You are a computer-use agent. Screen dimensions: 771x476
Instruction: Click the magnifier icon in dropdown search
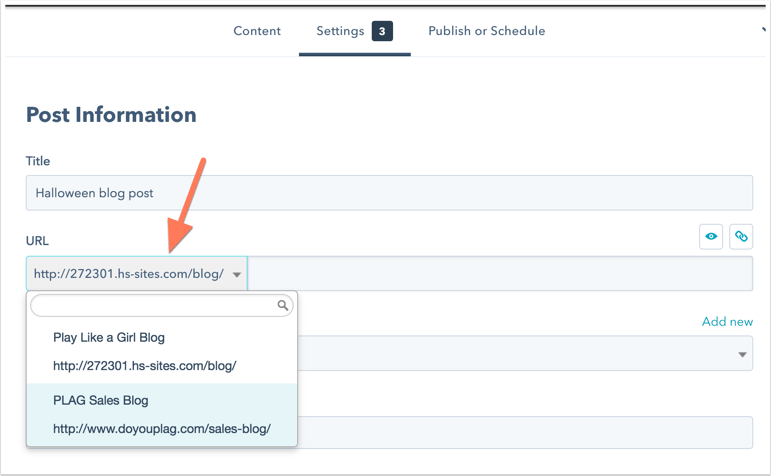pyautogui.click(x=283, y=305)
